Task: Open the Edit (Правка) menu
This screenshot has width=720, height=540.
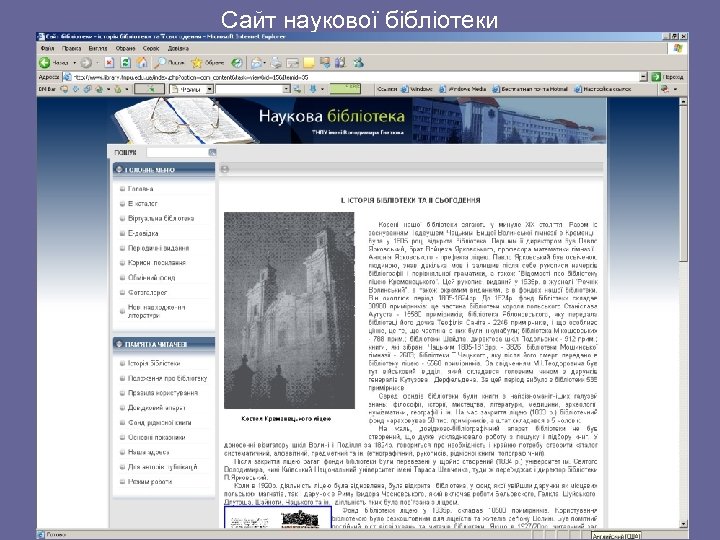Action: point(72,48)
